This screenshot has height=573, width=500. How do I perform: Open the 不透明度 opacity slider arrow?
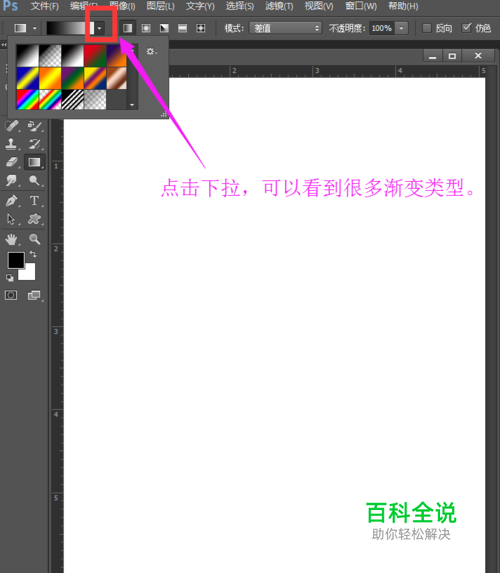pyautogui.click(x=401, y=28)
